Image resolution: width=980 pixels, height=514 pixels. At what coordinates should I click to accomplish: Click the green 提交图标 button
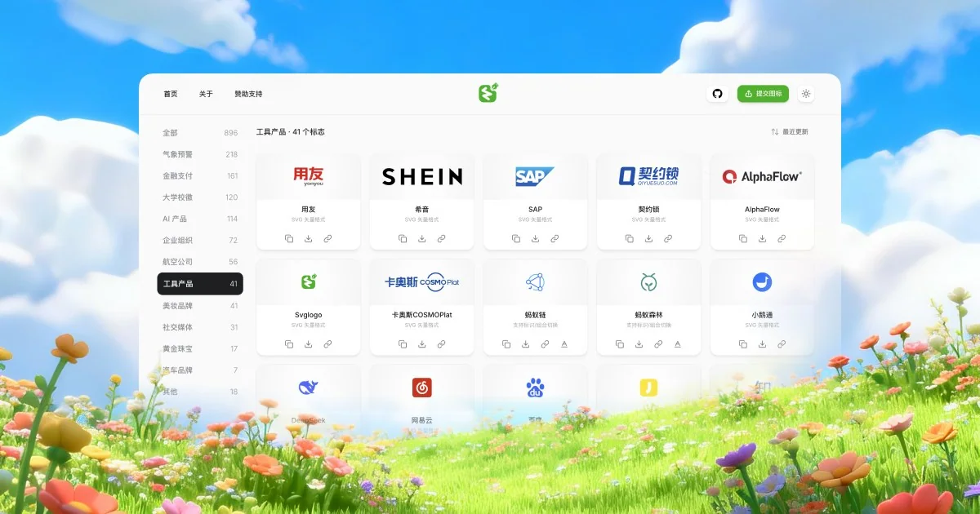click(x=763, y=94)
